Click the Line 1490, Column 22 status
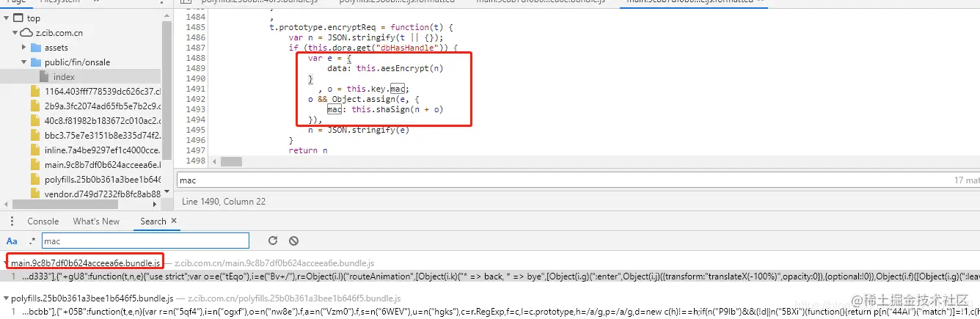Viewport: 980px width, 319px height. pos(224,202)
